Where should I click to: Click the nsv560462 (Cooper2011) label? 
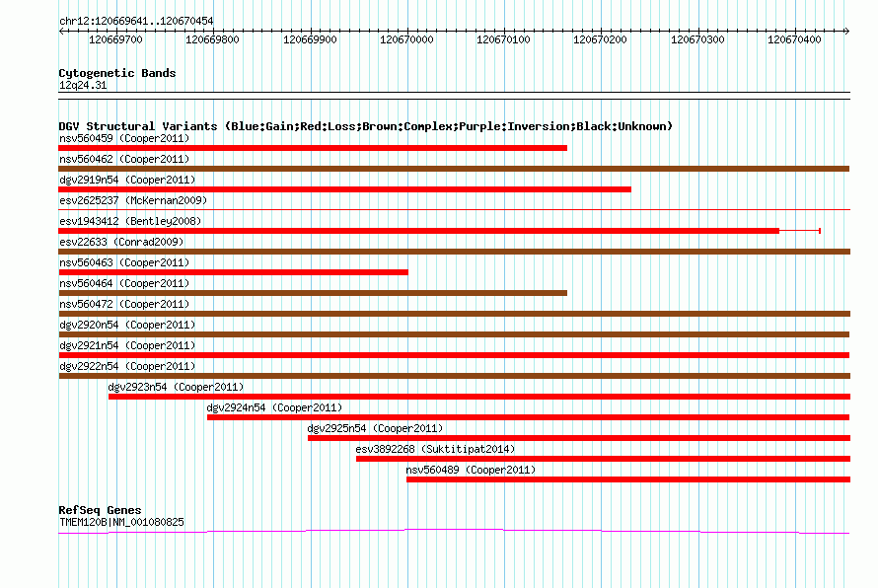click(x=124, y=159)
